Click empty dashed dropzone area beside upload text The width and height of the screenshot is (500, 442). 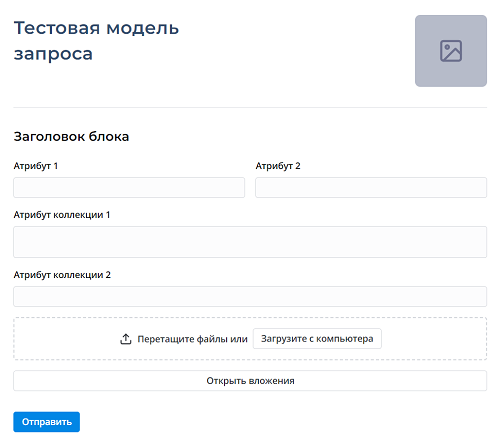[x=433, y=339]
